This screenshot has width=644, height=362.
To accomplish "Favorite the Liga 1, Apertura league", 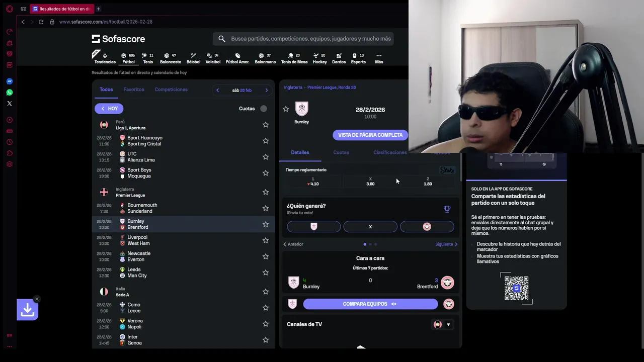I will pyautogui.click(x=266, y=125).
